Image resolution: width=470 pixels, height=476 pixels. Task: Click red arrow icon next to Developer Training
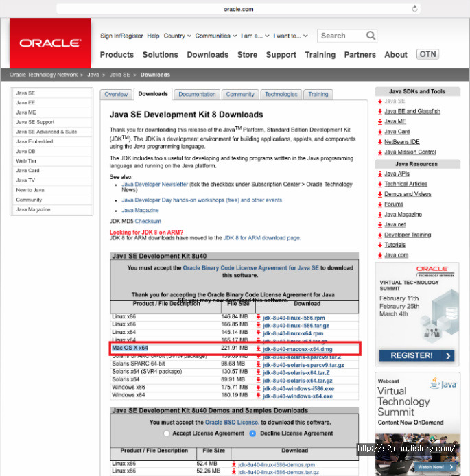pos(380,235)
